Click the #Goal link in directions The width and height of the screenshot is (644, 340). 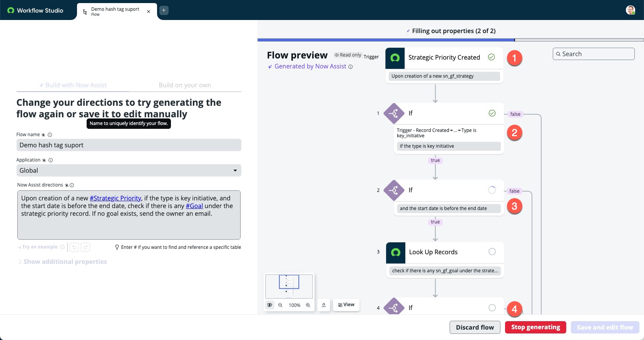(194, 206)
